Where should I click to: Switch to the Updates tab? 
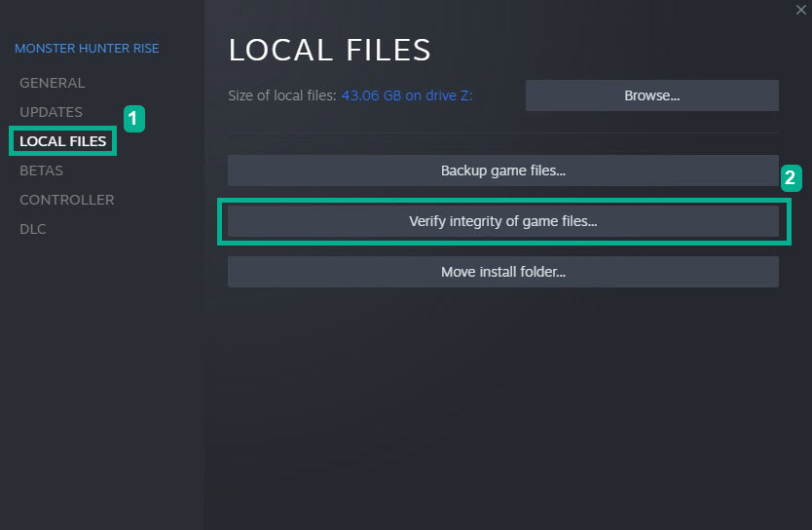(x=51, y=112)
